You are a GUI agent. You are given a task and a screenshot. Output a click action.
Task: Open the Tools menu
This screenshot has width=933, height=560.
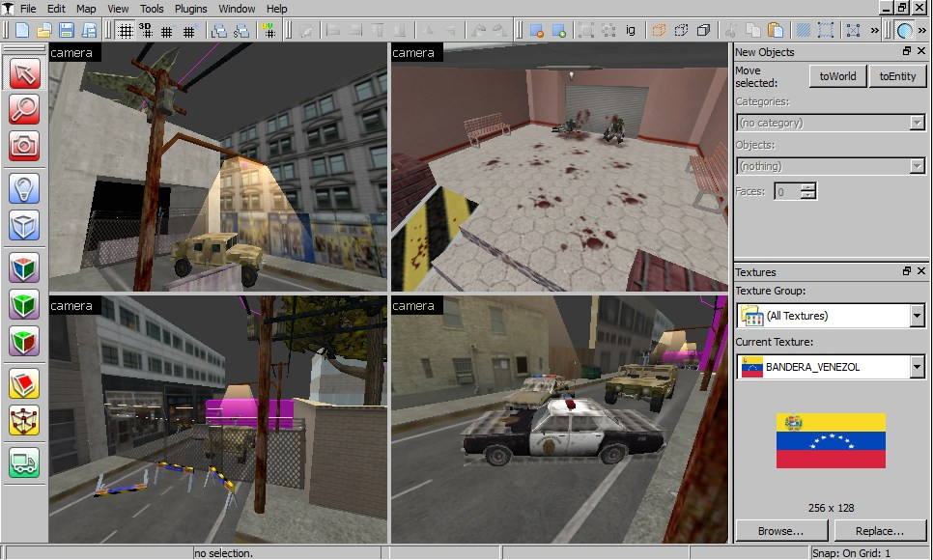pyautogui.click(x=151, y=9)
